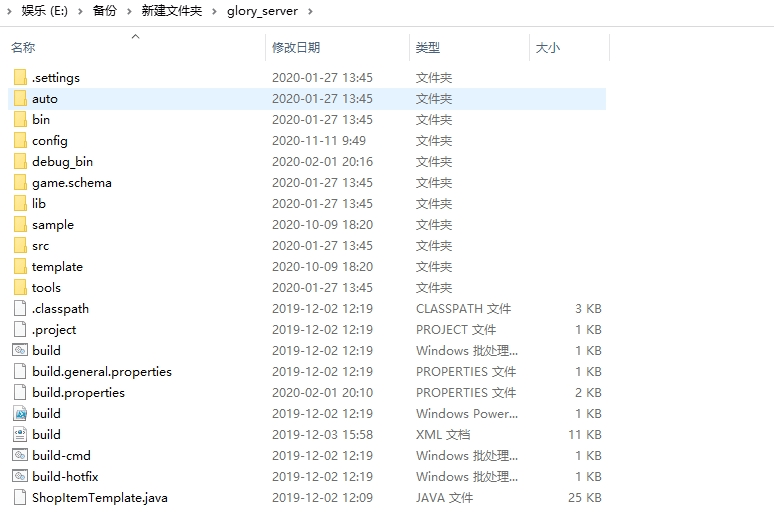This screenshot has height=517, width=774.
Task: Click the build-hotfix batch file icon
Action: click(20, 477)
